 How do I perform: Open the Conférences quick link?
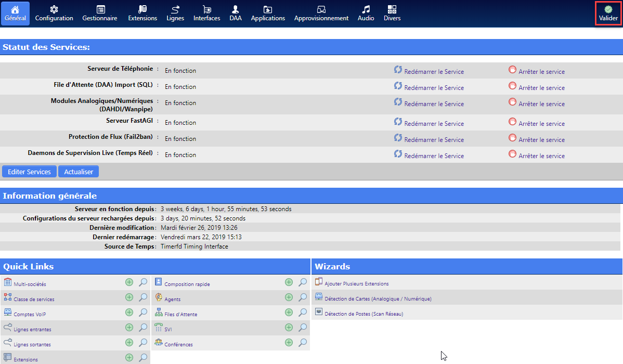(178, 345)
